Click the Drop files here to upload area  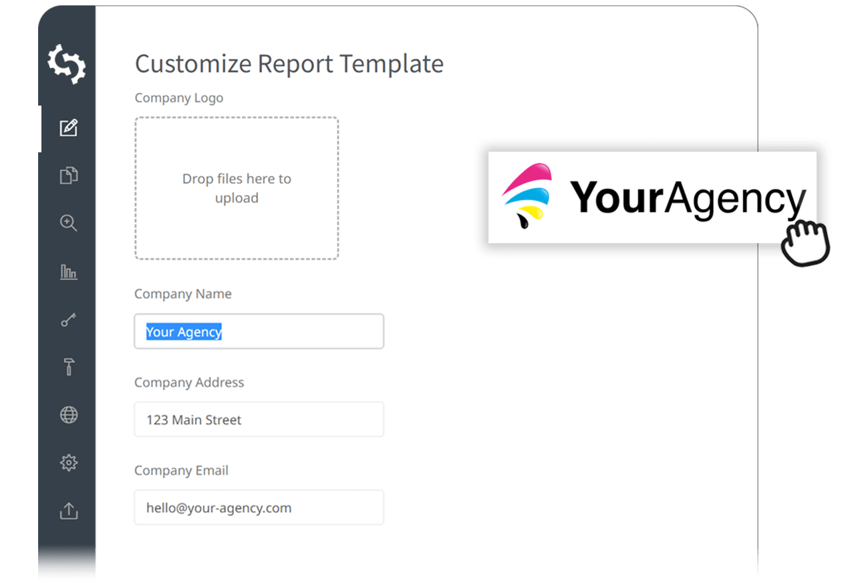pos(237,188)
